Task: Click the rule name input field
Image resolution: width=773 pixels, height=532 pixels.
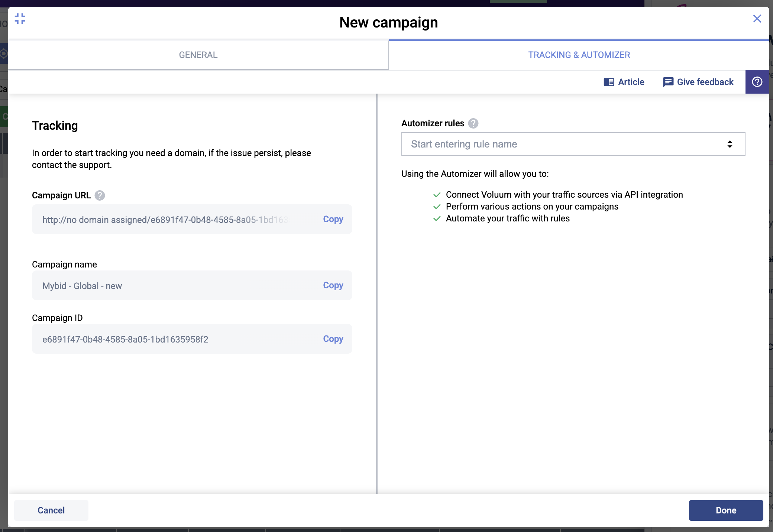Action: 557,144
